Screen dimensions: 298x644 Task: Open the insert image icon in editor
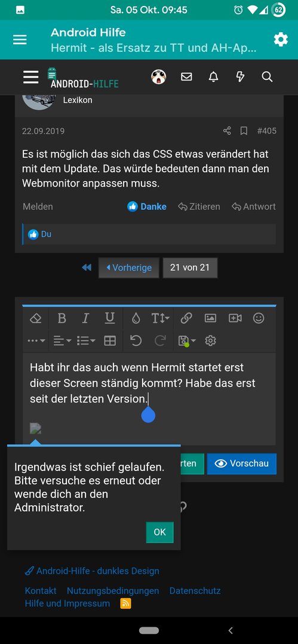[210, 318]
